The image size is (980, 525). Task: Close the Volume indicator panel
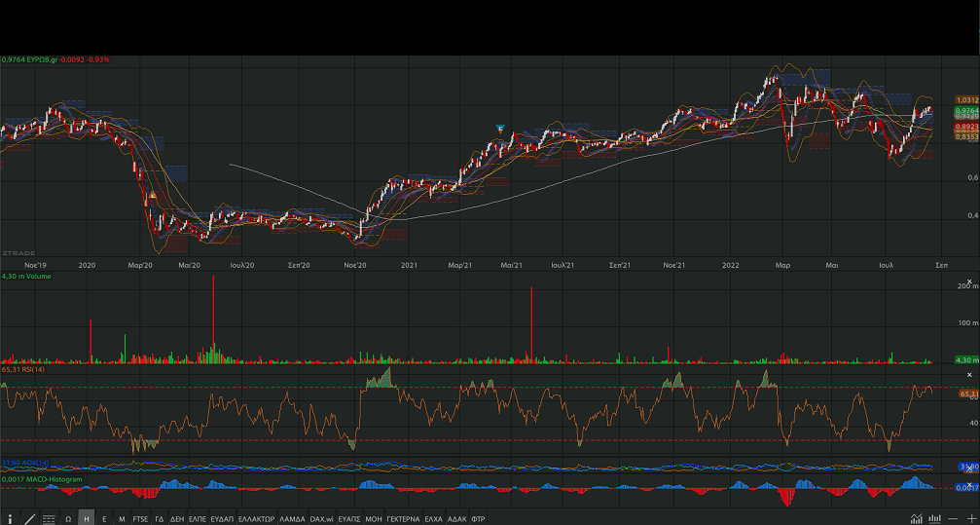pos(968,281)
